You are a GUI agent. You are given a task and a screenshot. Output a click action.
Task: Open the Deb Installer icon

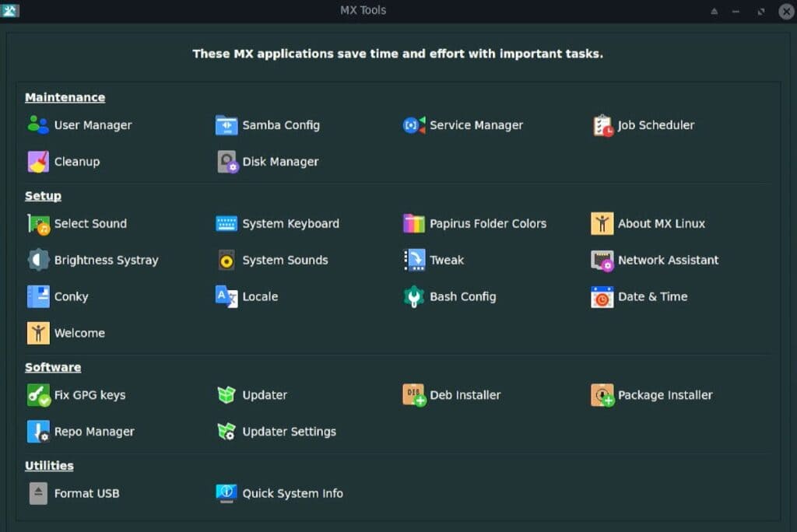(414, 395)
